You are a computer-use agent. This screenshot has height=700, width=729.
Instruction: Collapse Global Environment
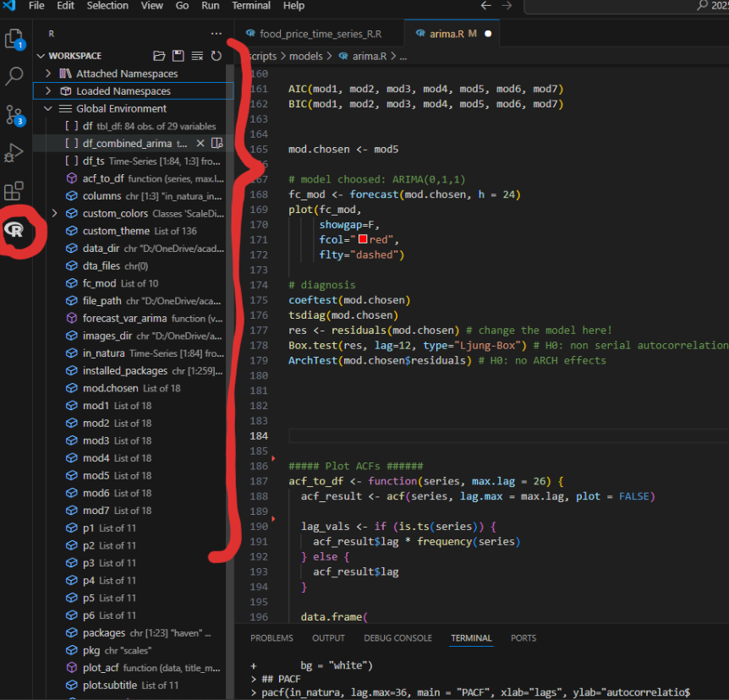pyautogui.click(x=48, y=108)
